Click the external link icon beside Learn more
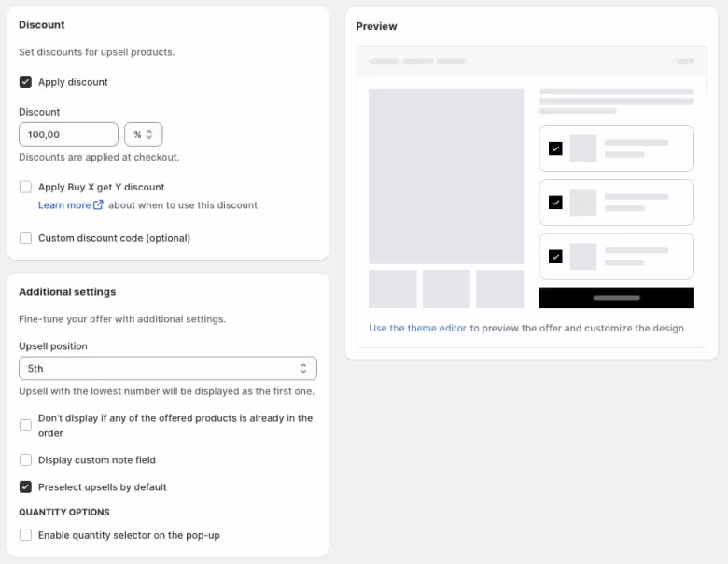 point(98,204)
